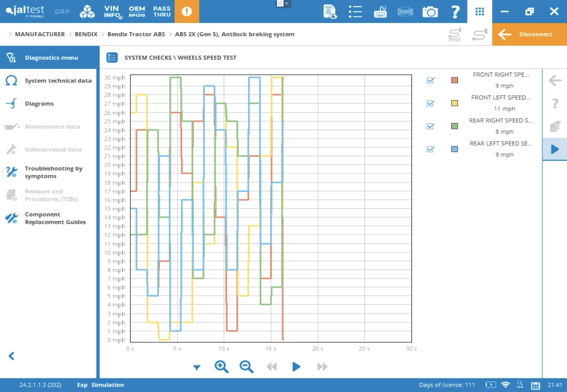Click the camera screenshot icon
Viewport: 567px width, 392px height.
tap(430, 12)
